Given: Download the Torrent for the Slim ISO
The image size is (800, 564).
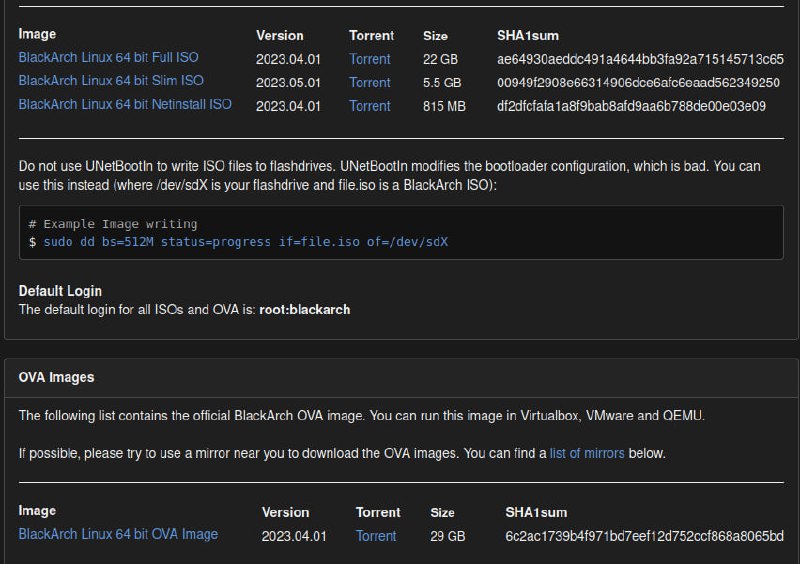Looking at the screenshot, I should tap(369, 83).
